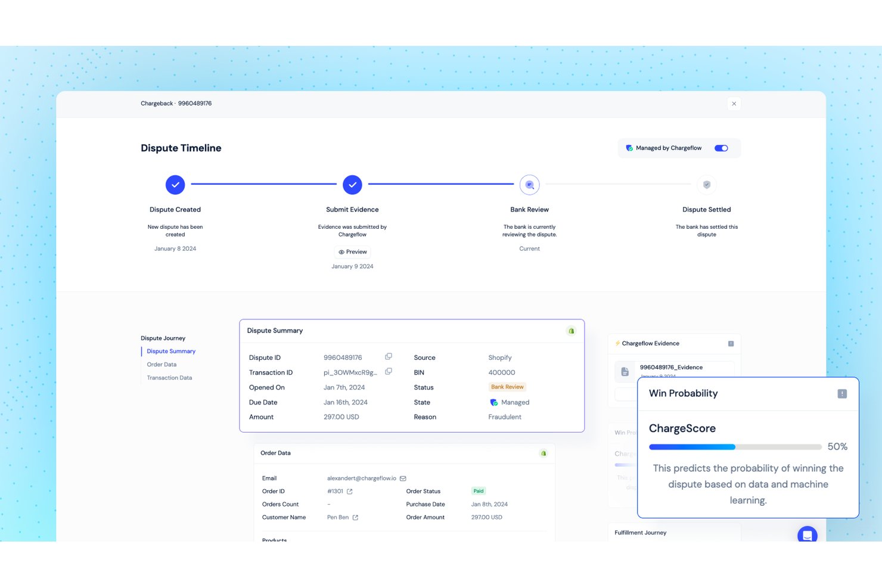Viewport: 882px width, 588px height.
Task: Open the 9960489176_Evidence file name
Action: coord(671,368)
